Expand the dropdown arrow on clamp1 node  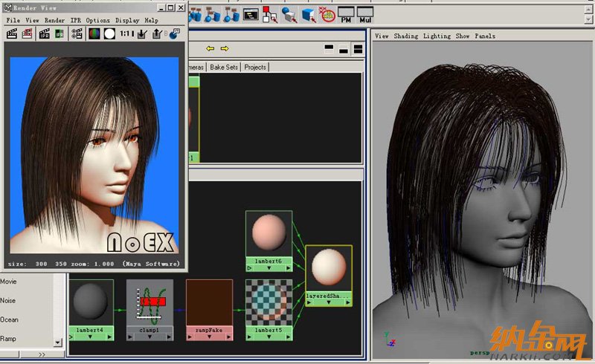click(x=149, y=337)
